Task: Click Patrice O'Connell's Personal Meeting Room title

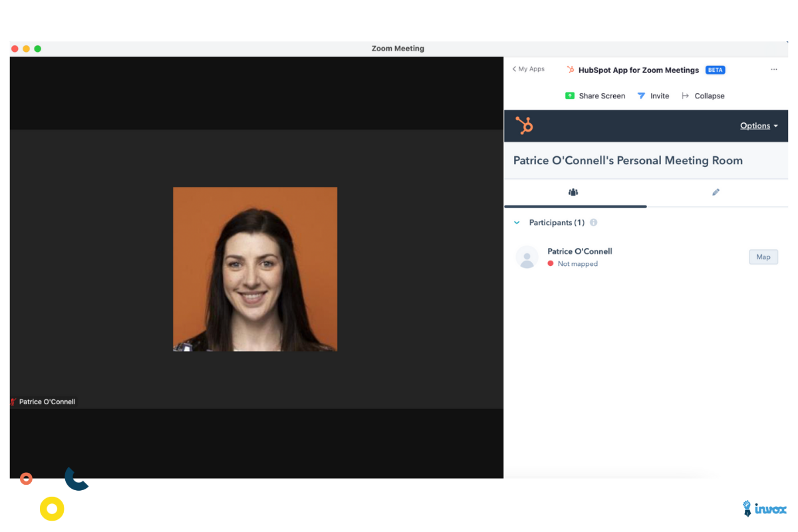Action: click(x=628, y=160)
